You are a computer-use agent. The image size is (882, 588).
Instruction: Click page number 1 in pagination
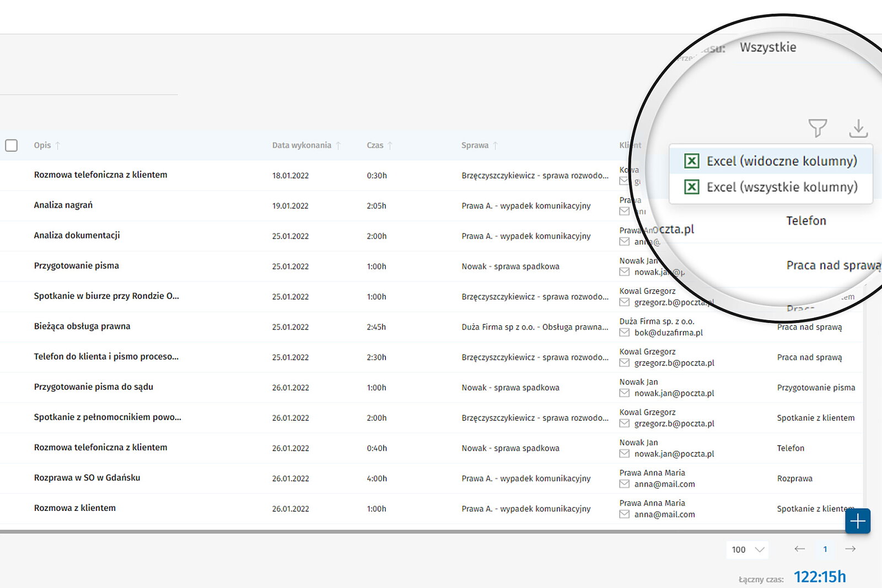click(x=825, y=549)
